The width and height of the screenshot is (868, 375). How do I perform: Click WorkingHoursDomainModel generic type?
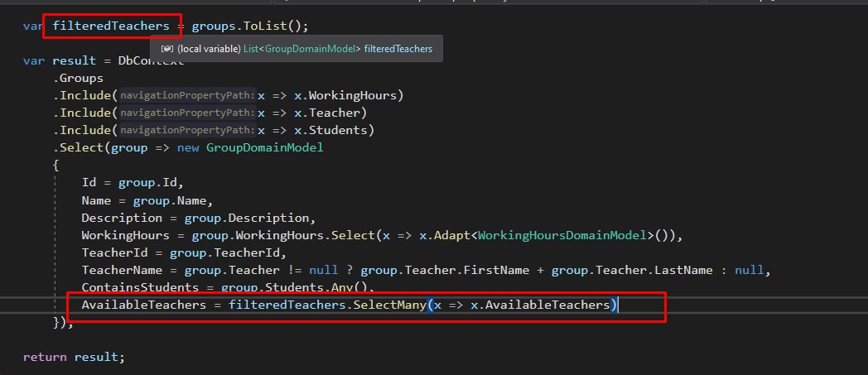562,235
